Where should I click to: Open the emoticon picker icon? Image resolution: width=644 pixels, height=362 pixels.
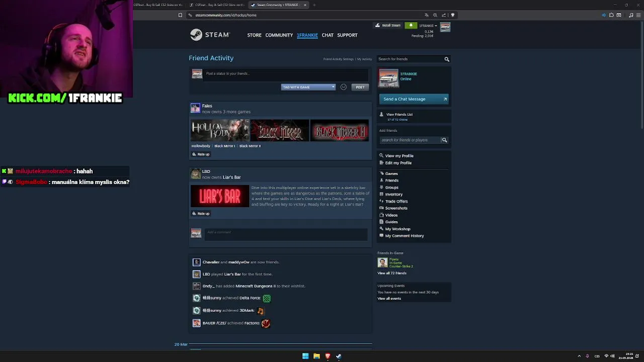(x=343, y=87)
